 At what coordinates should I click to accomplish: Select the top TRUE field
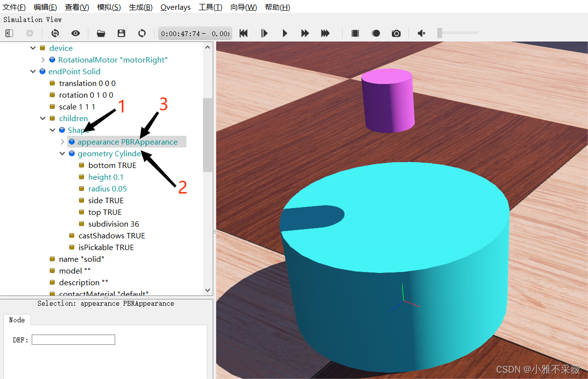(x=105, y=212)
